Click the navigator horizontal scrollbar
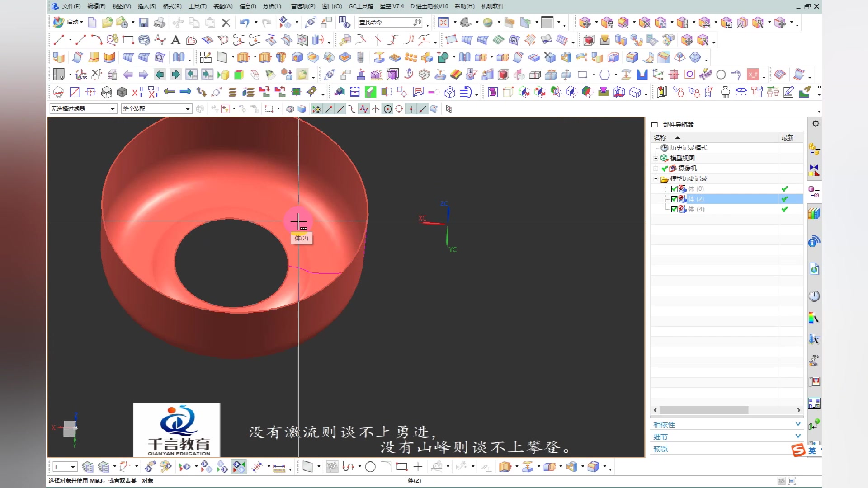Image resolution: width=868 pixels, height=488 pixels. click(x=703, y=410)
